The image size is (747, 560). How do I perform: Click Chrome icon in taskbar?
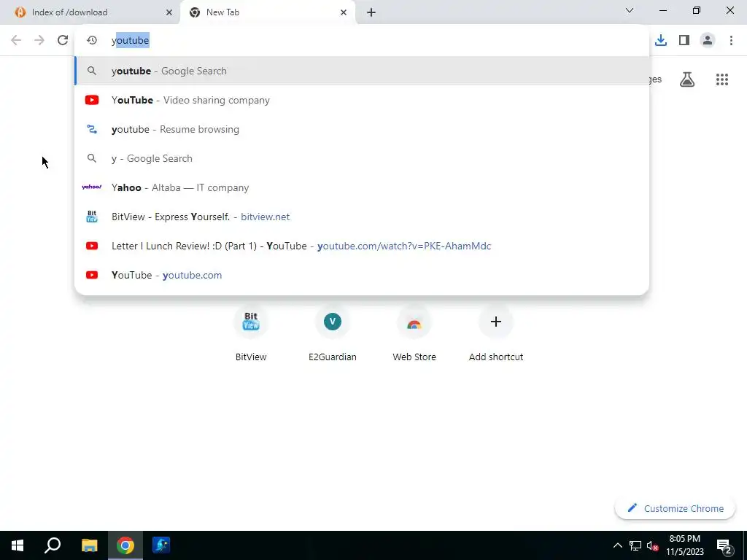coord(125,545)
